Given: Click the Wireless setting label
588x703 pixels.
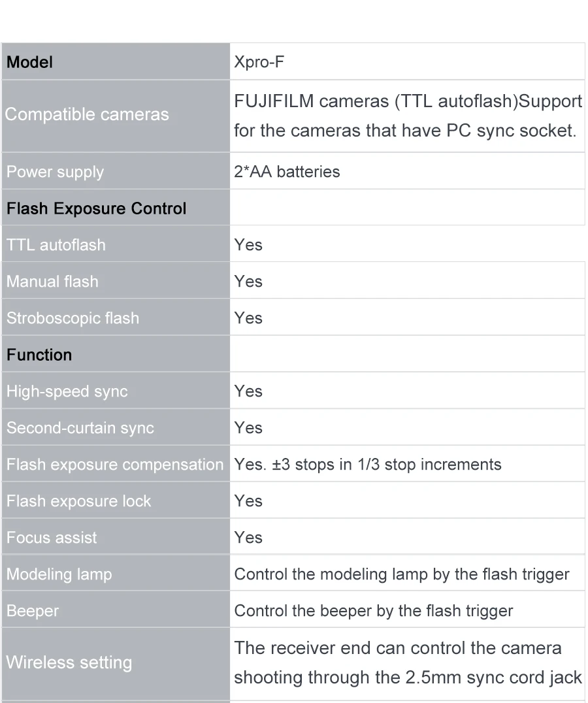Looking at the screenshot, I should click(69, 662).
